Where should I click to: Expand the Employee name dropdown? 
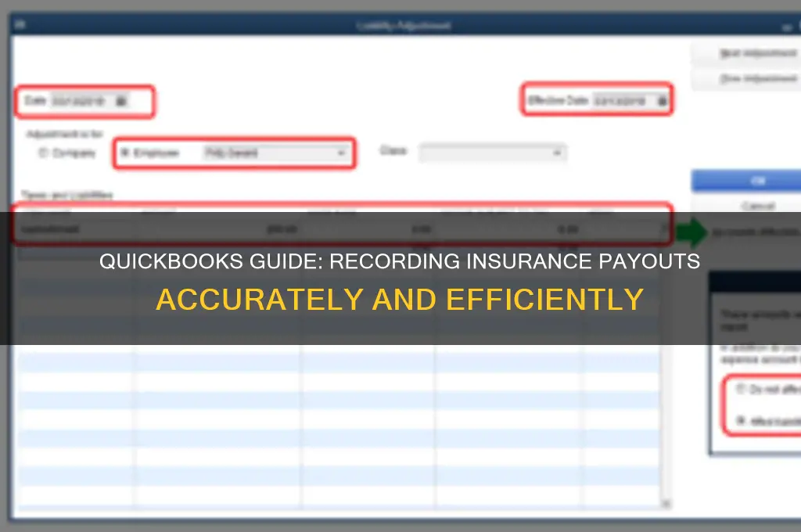(x=341, y=153)
